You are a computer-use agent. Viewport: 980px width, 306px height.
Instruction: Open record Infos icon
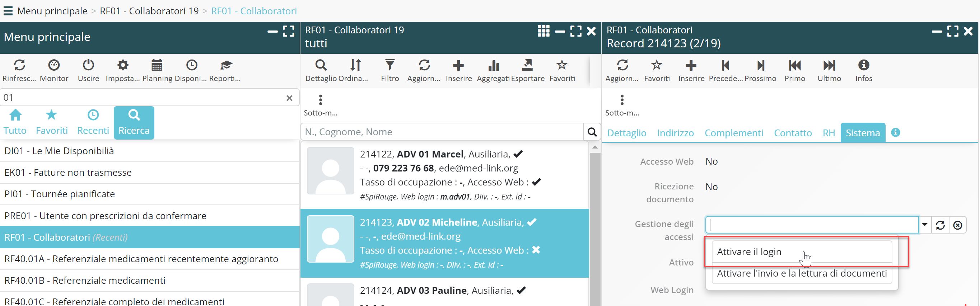[x=864, y=65]
